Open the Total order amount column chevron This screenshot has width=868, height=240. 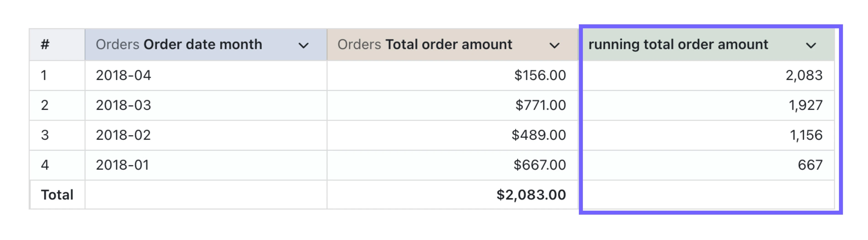(554, 45)
